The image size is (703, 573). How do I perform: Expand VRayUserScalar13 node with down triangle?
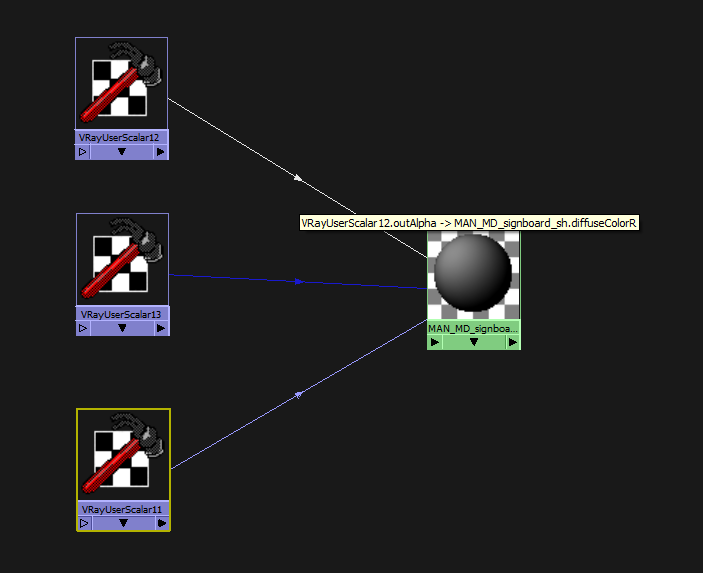click(122, 329)
